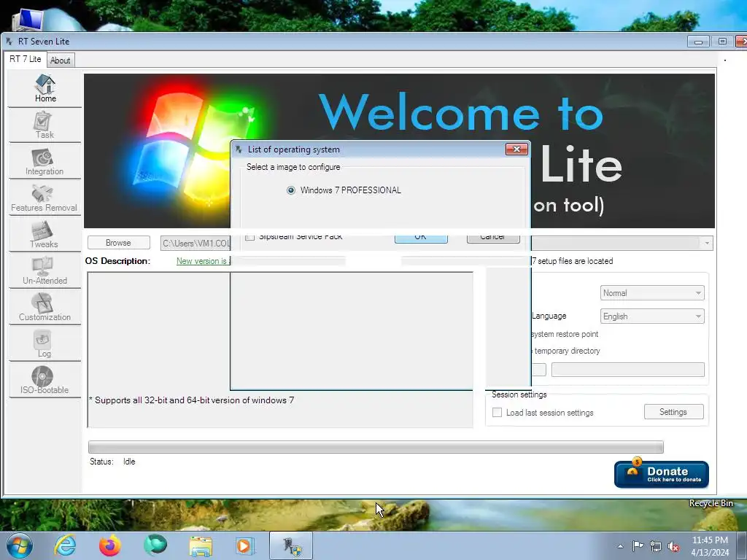
Task: Open Features Removal section
Action: pyautogui.click(x=44, y=198)
